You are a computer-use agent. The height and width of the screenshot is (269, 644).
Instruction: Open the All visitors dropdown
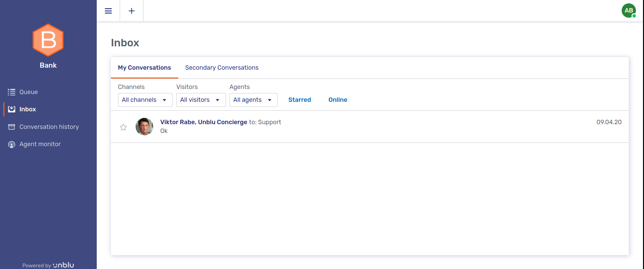[x=201, y=100]
